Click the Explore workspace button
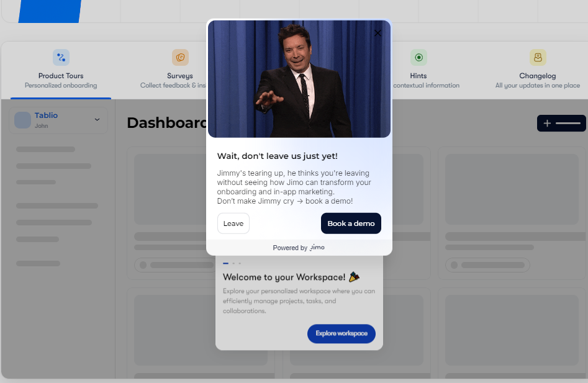 coord(341,333)
